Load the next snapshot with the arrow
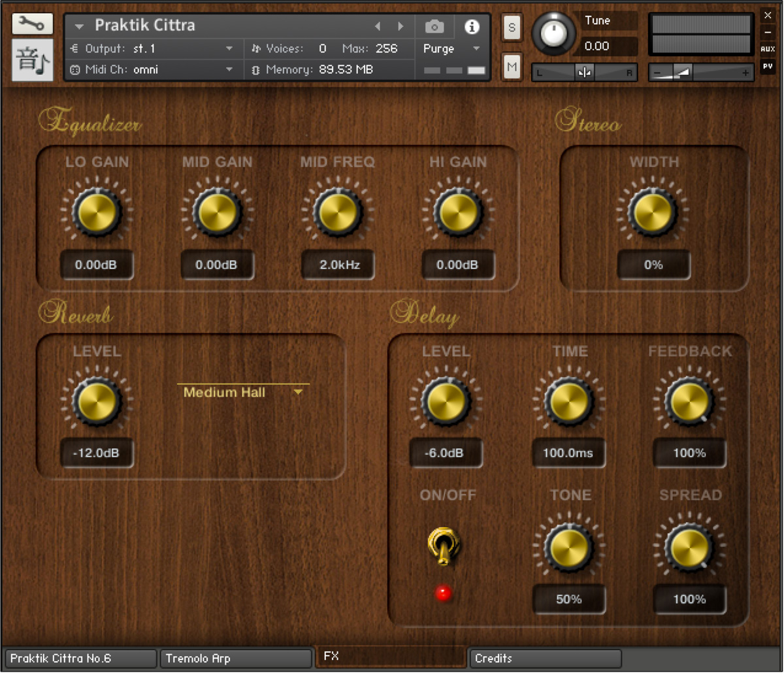 400,27
